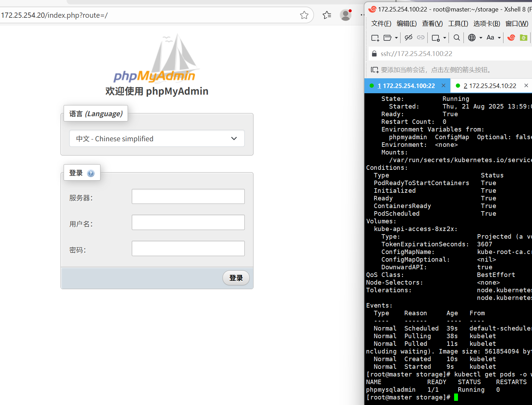The image size is (532, 405).
Task: Click the login help question-mark icon
Action: [91, 173]
